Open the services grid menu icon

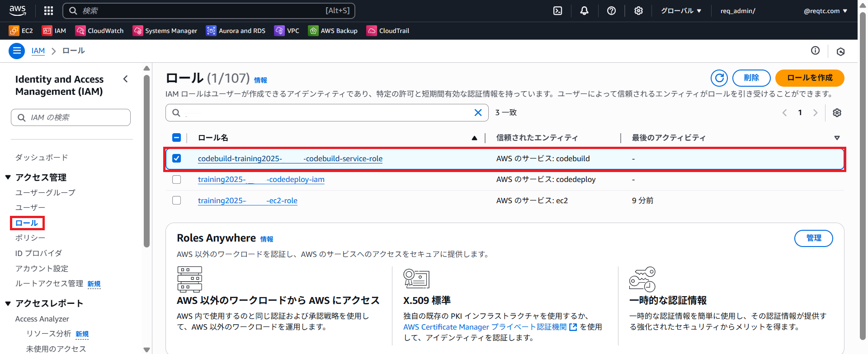click(x=48, y=10)
